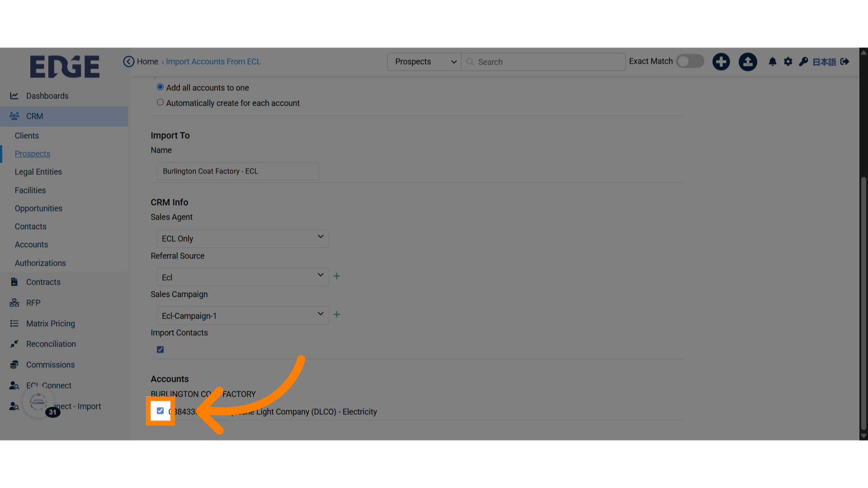Click the Commissions coins icon
The width and height of the screenshot is (868, 488).
14,365
